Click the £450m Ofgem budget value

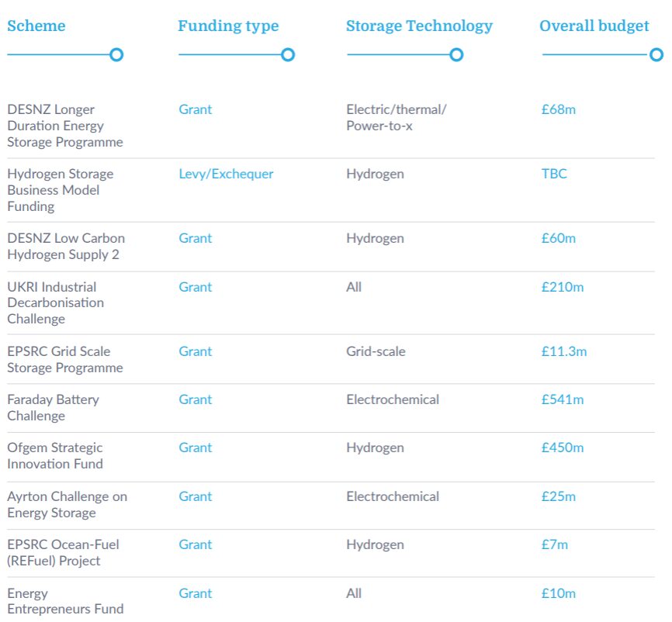click(563, 447)
